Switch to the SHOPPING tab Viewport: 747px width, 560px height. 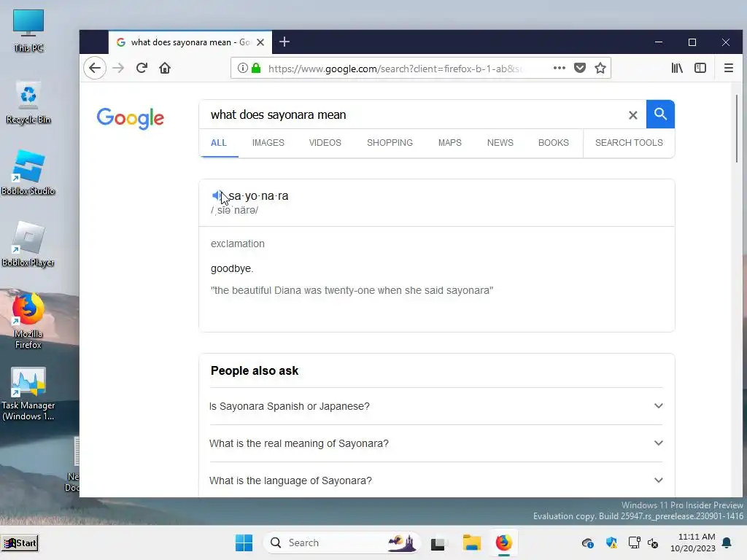[390, 143]
